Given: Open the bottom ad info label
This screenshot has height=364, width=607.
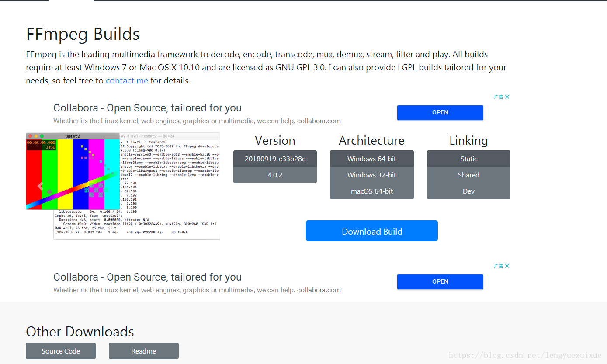Looking at the screenshot, I should coord(499,266).
